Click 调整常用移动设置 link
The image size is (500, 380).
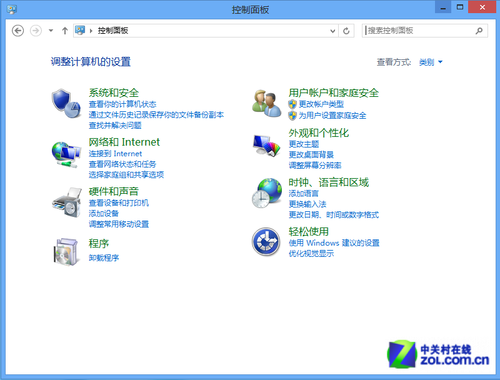[x=119, y=224]
